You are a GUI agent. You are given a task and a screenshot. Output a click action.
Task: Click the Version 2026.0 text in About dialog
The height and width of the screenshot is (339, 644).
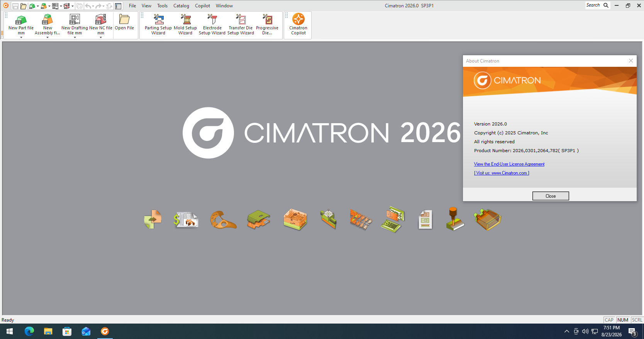[x=490, y=124]
